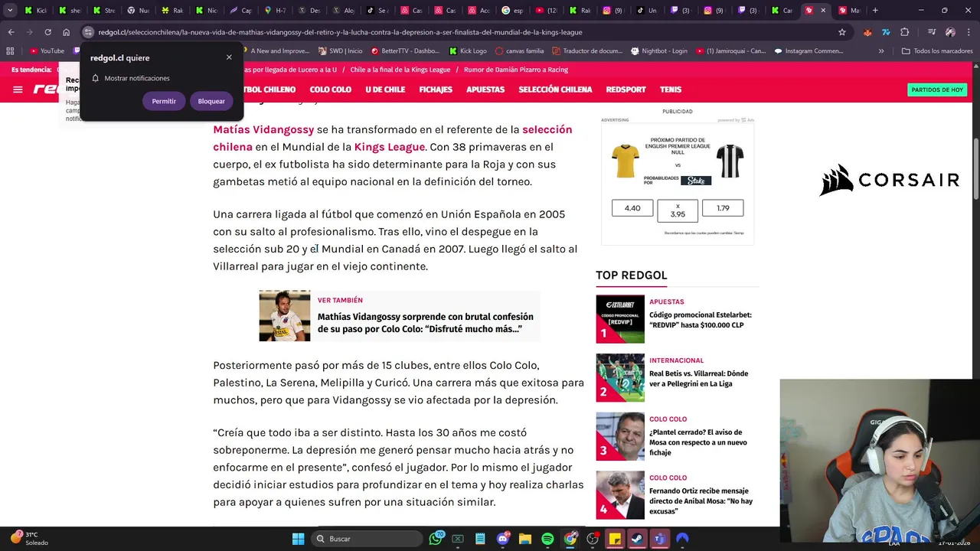Viewport: 980px width, 551px height.
Task: Open Instagram Comments bookmark
Action: (808, 51)
